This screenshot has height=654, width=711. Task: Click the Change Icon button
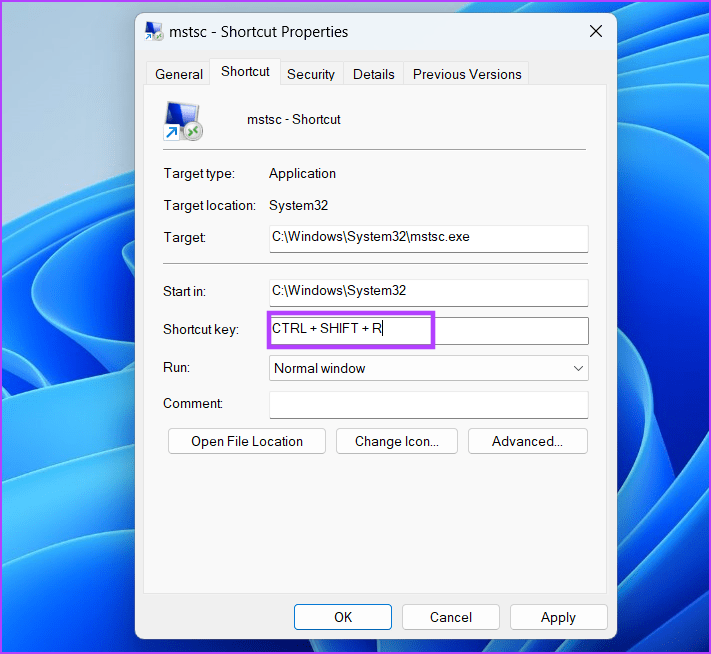point(397,441)
